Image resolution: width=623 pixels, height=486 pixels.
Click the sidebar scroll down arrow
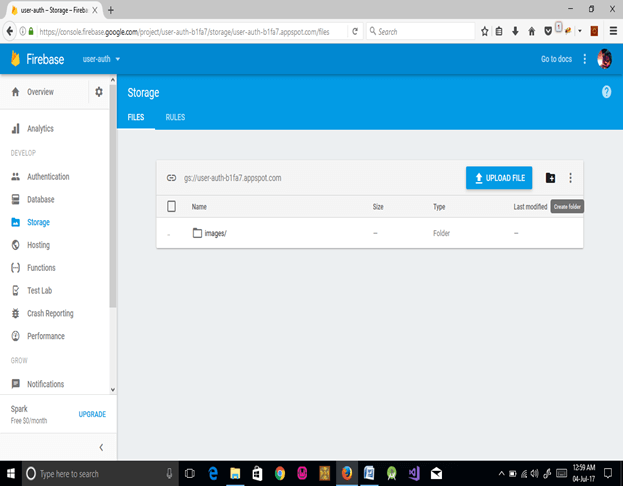pyautogui.click(x=113, y=390)
